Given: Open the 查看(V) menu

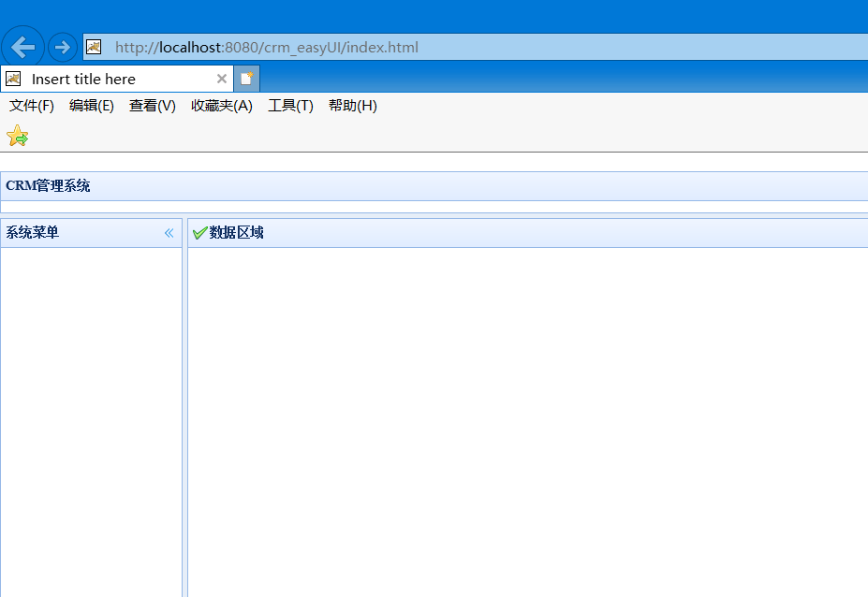Looking at the screenshot, I should (x=152, y=106).
